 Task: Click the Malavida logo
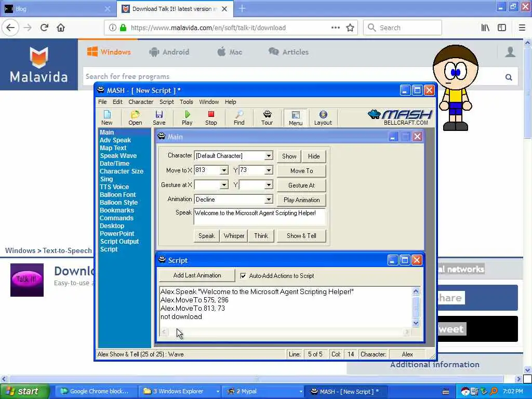38,64
